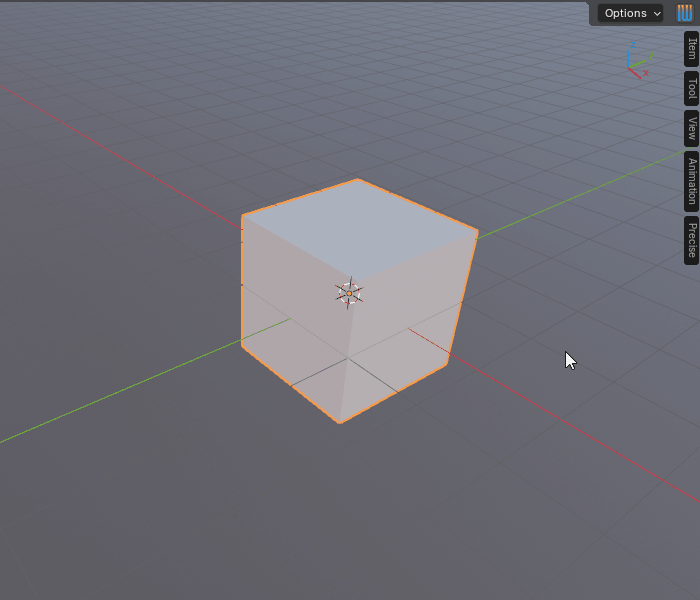Screen dimensions: 700x600
Task: Open the View sidebar tab
Action: (x=692, y=128)
